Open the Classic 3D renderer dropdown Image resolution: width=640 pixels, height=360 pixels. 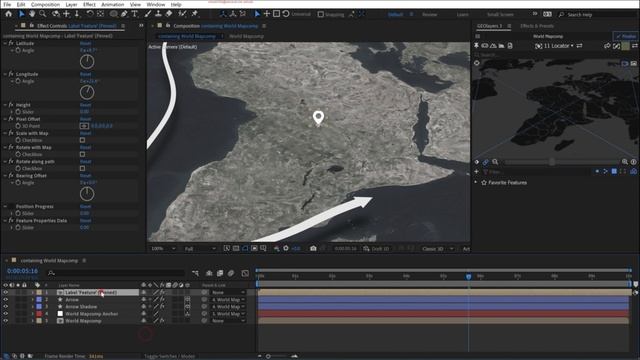pos(438,248)
